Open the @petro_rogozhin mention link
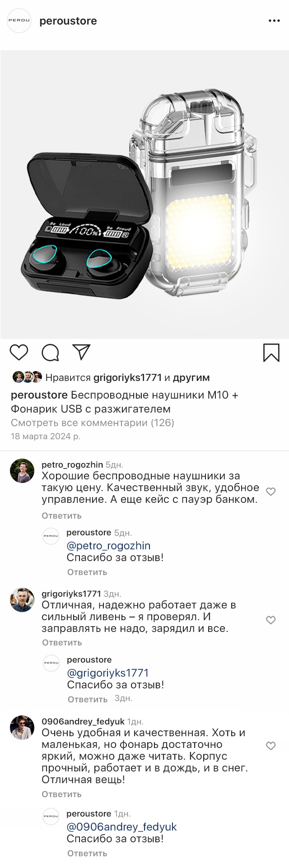The height and width of the screenshot is (868, 289). click(109, 546)
